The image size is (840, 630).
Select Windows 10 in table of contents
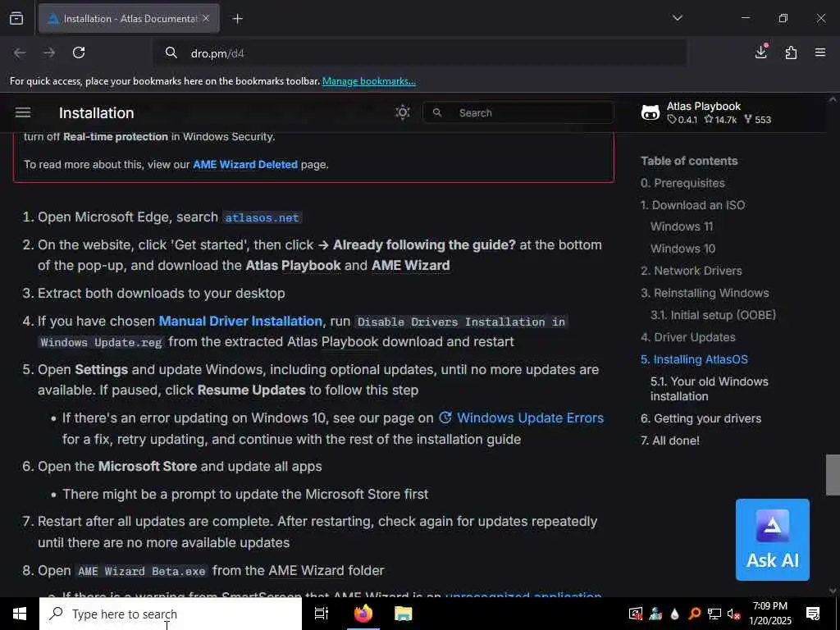click(682, 249)
